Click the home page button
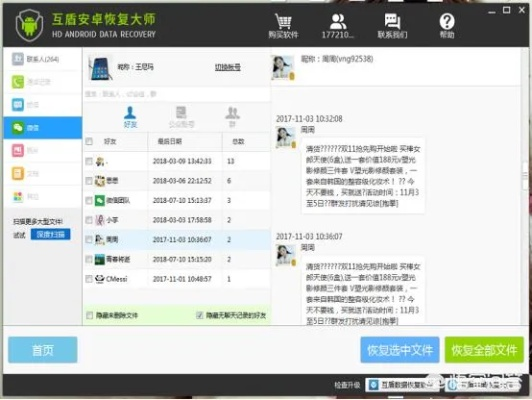Viewport: 532px width, 400px height. pos(43,350)
